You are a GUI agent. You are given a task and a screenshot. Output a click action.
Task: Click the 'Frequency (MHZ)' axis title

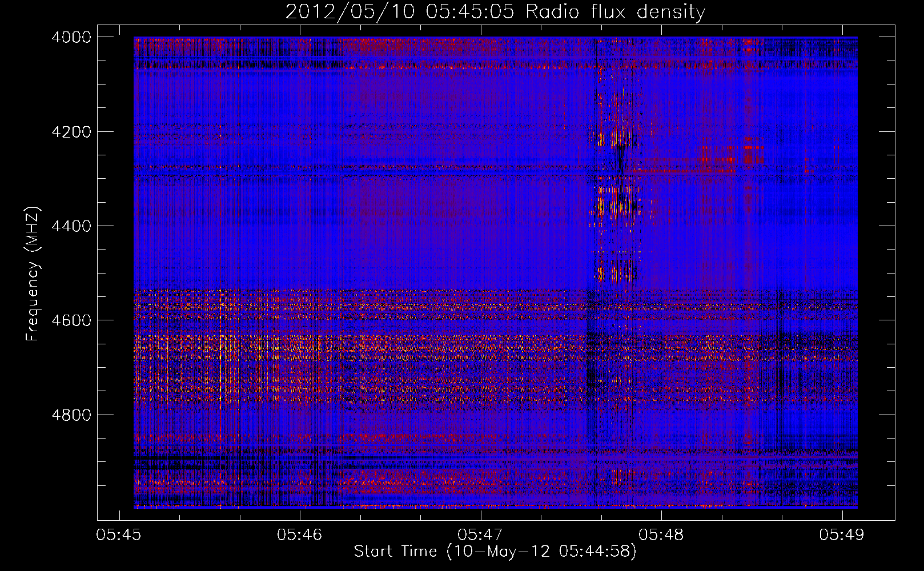click(33, 274)
